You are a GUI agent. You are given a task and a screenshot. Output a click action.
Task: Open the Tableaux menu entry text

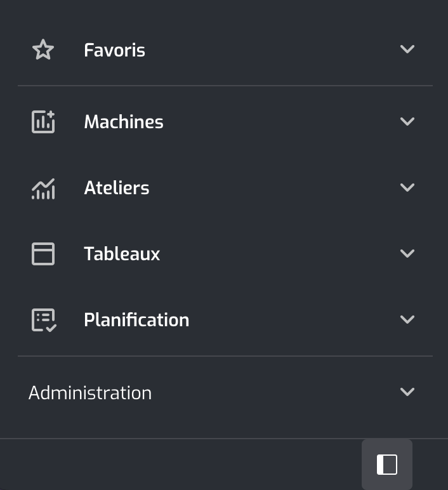[122, 253]
